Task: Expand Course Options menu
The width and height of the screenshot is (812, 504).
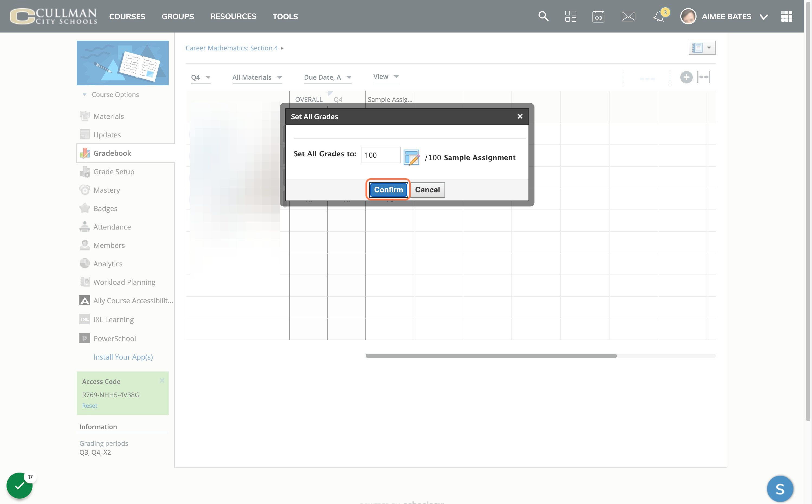Action: [111, 95]
